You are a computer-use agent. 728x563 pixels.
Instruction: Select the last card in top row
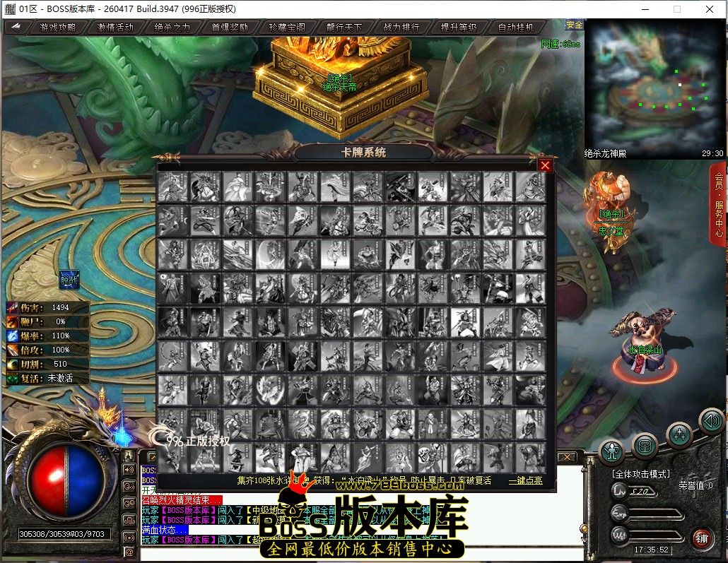530,186
